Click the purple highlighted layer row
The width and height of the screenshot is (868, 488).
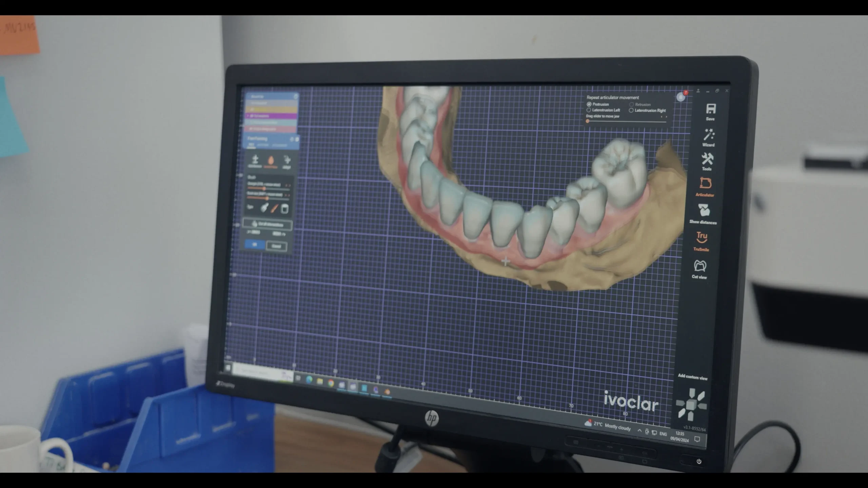[271, 116]
